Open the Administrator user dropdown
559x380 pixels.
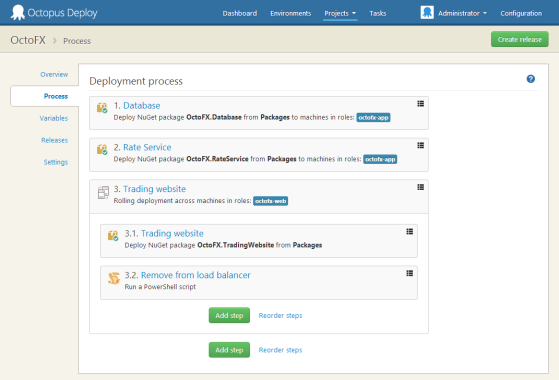click(x=462, y=13)
